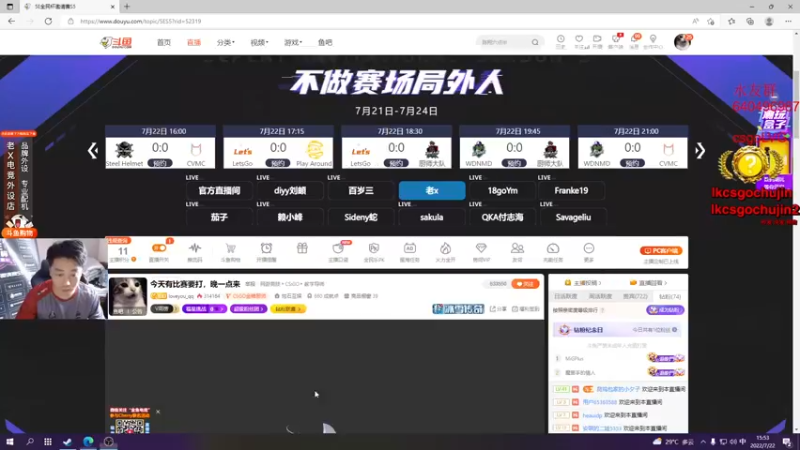Click the Windows Start button
The height and width of the screenshot is (450, 800).
(x=10, y=442)
